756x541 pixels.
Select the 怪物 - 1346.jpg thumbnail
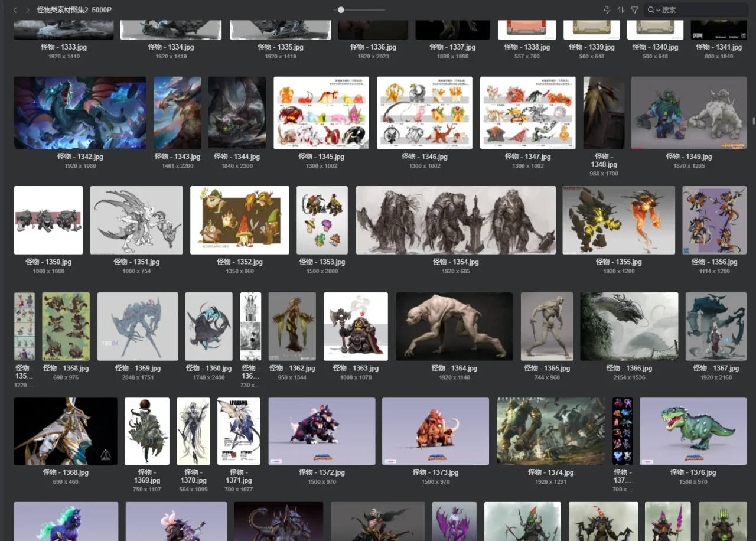[x=425, y=113]
